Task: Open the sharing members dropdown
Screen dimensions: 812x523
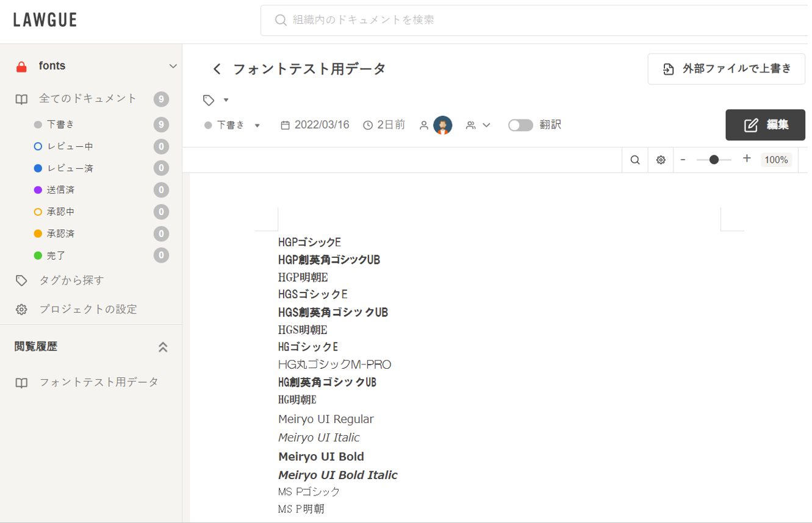Action: pos(478,125)
